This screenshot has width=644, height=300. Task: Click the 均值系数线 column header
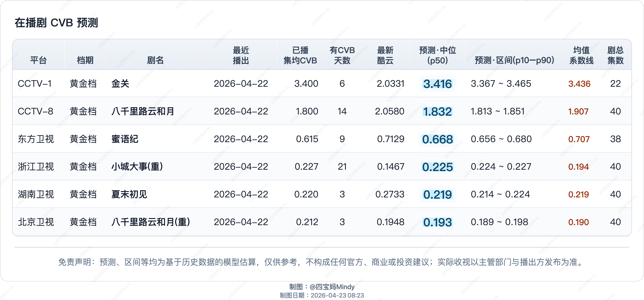coord(581,55)
